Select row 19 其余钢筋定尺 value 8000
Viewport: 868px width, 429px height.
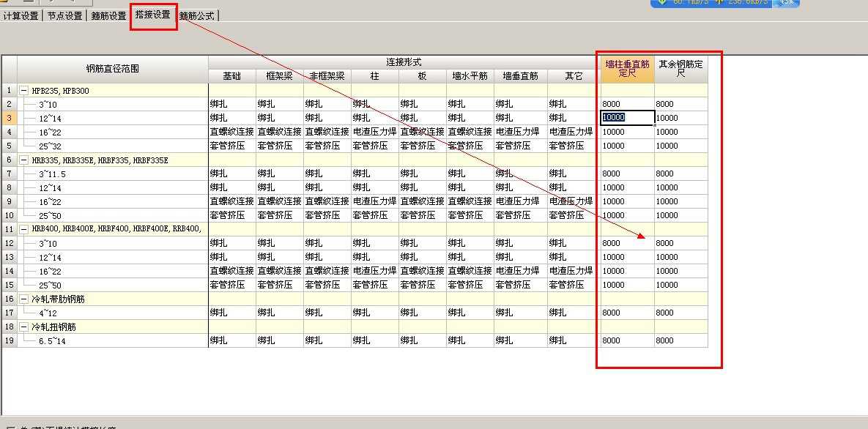(681, 341)
